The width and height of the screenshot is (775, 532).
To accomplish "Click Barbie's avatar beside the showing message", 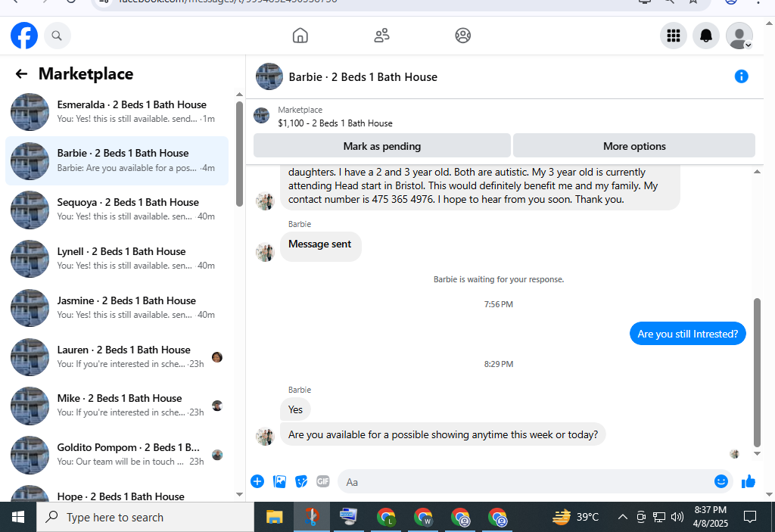I will coord(265,436).
